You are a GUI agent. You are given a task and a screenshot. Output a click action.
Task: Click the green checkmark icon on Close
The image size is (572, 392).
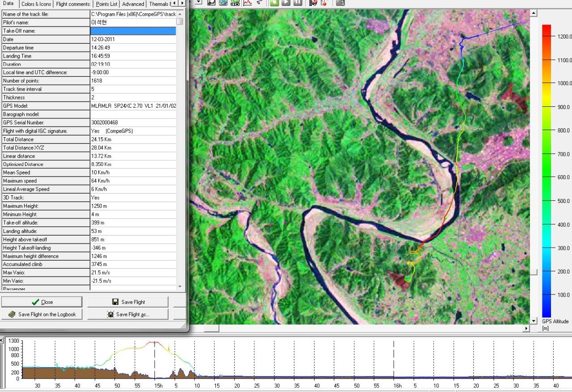[36, 302]
